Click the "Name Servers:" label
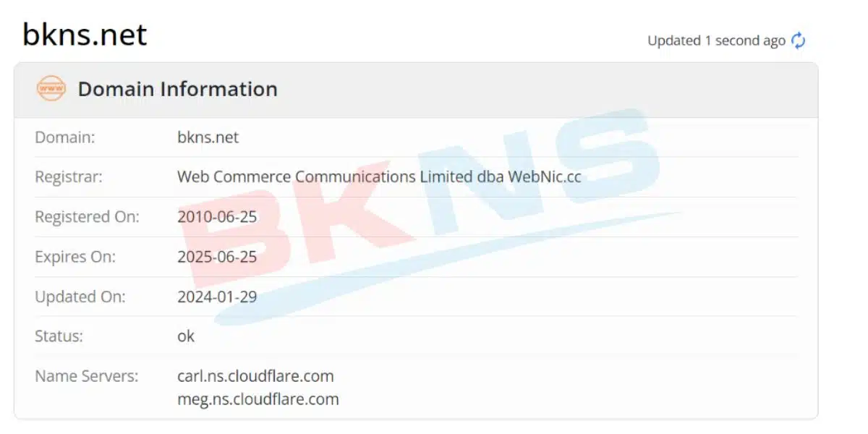 [x=86, y=376]
